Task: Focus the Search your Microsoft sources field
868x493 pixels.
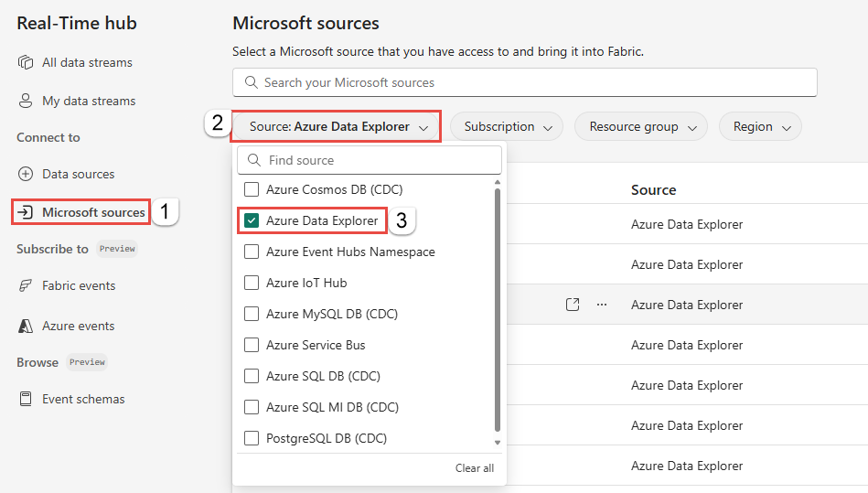Action: click(x=524, y=82)
